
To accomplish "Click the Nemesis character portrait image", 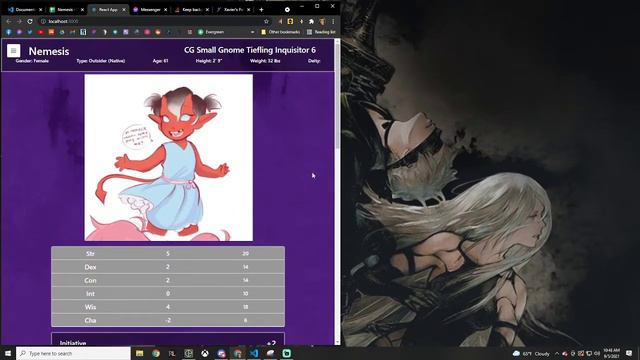I will pyautogui.click(x=169, y=158).
